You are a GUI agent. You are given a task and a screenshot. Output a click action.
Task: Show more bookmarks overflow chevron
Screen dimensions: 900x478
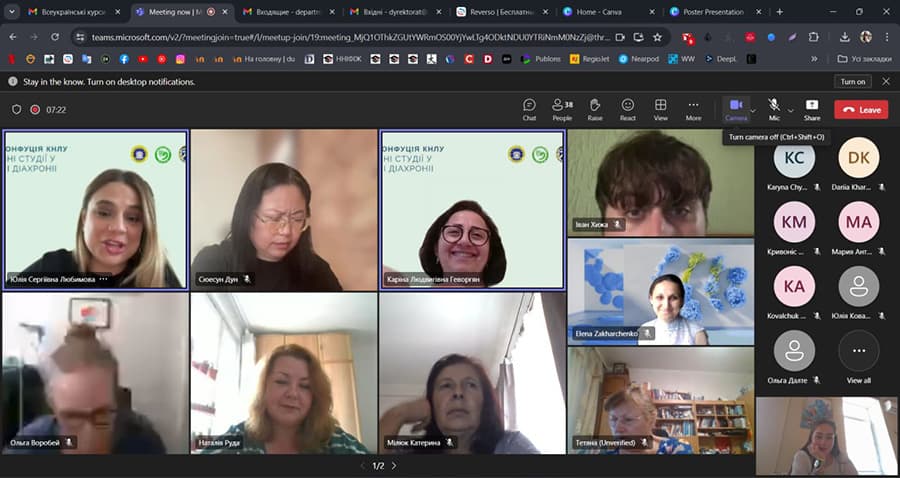814,59
